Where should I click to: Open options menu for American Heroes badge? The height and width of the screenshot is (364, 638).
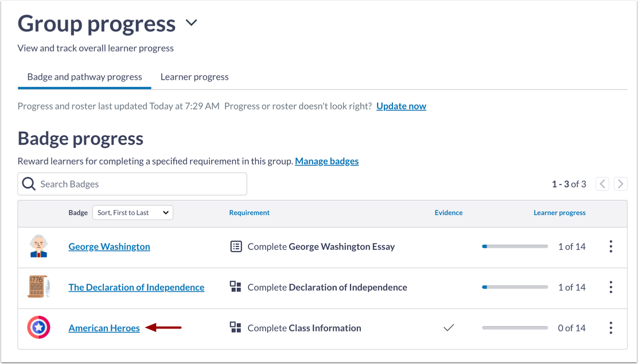point(610,328)
